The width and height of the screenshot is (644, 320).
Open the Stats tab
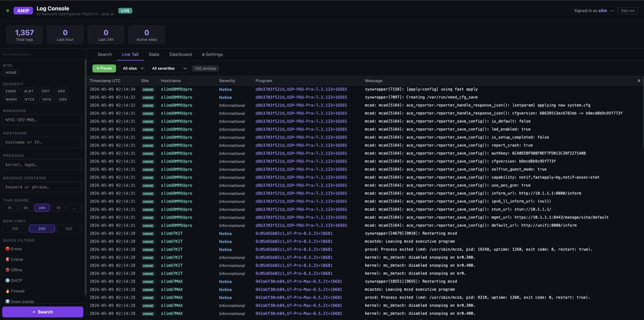[x=154, y=55]
